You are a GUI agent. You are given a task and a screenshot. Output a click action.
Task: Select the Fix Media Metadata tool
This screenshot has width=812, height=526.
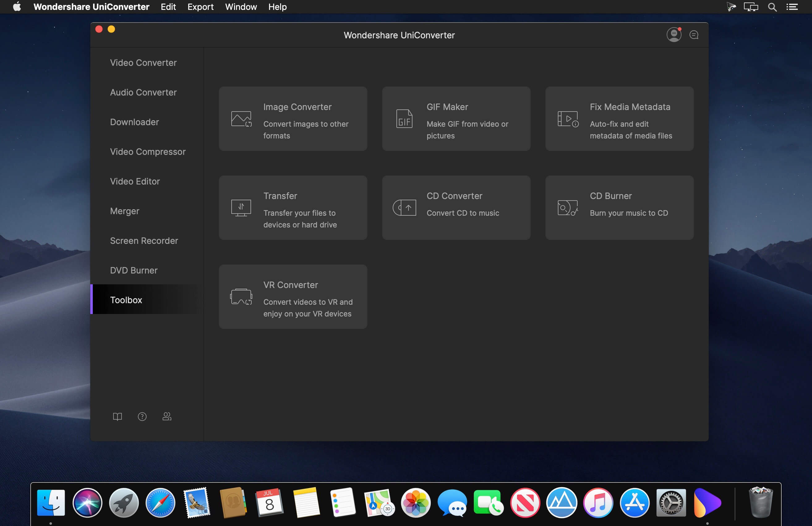(x=619, y=118)
